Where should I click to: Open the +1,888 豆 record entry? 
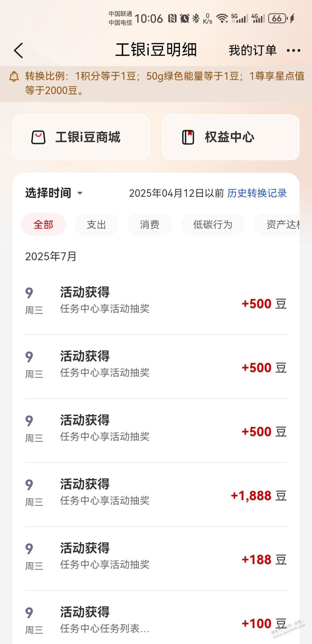156,495
